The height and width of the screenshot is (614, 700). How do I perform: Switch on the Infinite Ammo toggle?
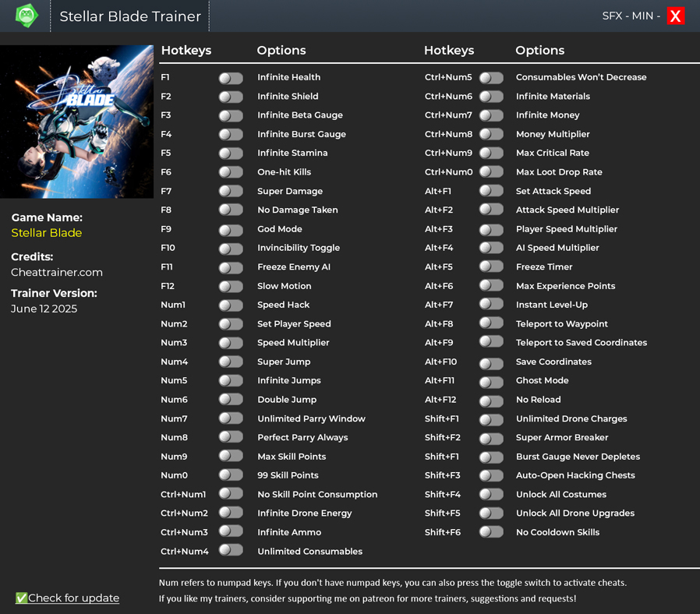coord(231,531)
